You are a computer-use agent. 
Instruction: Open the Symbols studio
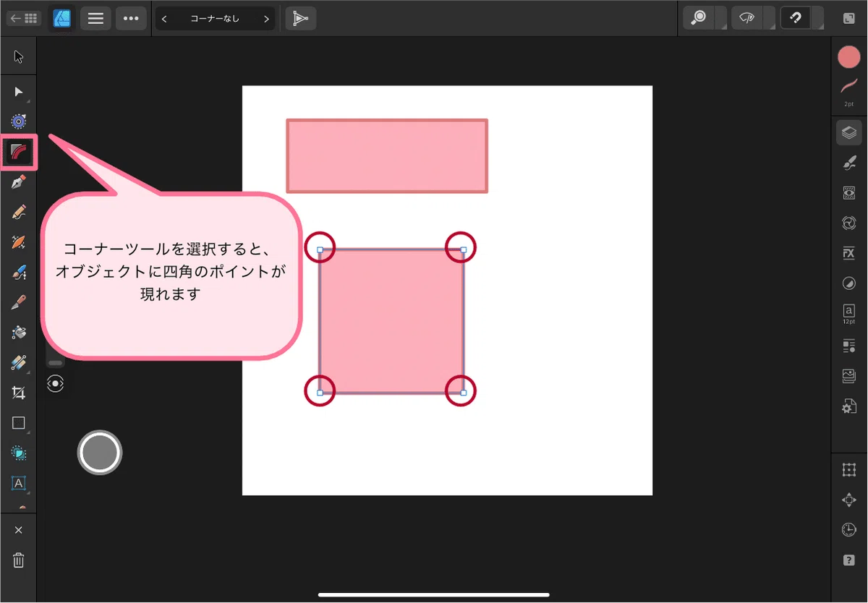[x=849, y=223]
